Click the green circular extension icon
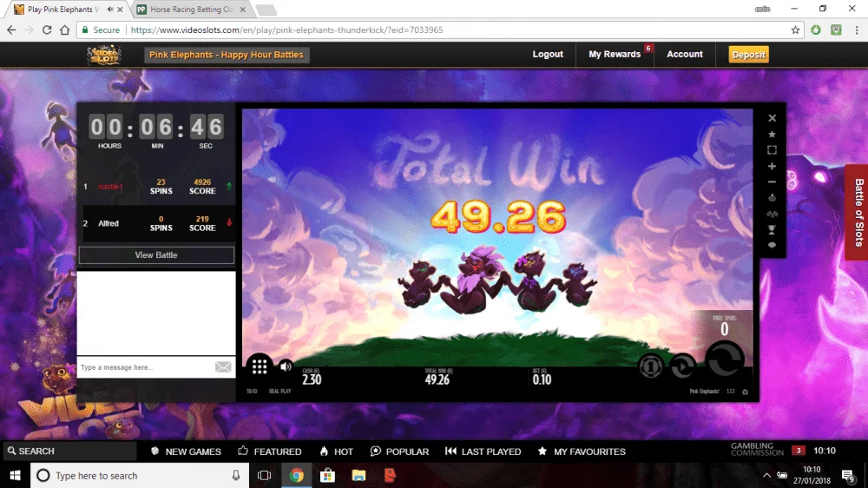 pos(816,30)
